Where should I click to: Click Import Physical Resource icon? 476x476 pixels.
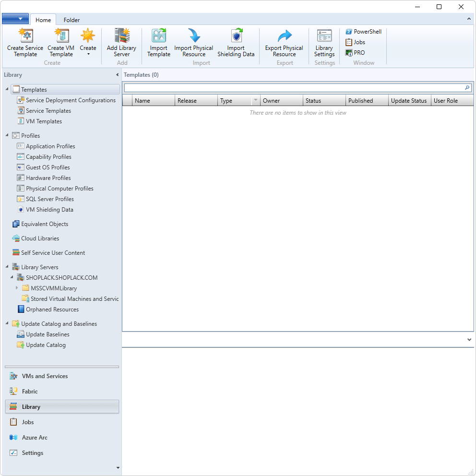[x=194, y=36]
